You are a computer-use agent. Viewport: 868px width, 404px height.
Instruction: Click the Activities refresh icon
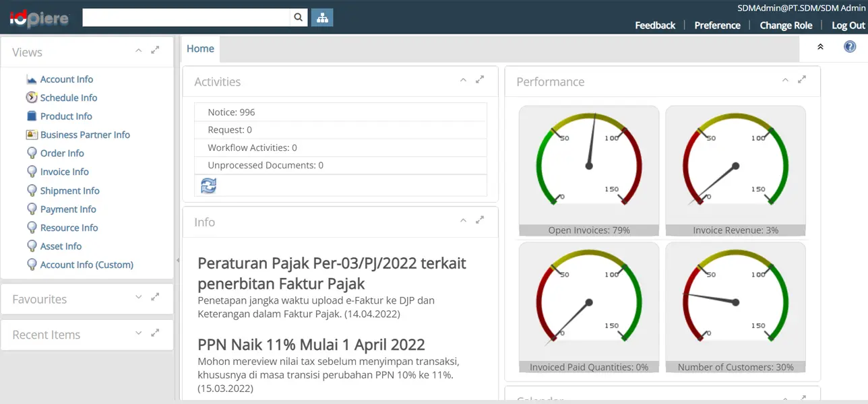coord(209,186)
